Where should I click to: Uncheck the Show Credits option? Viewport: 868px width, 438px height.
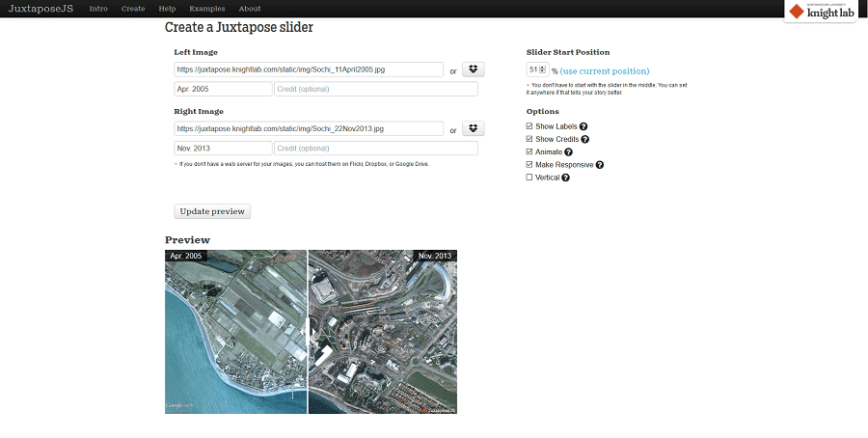point(529,139)
